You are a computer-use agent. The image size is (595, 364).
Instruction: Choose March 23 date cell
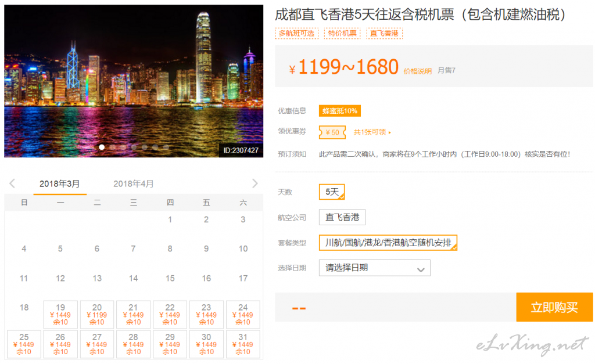point(206,314)
